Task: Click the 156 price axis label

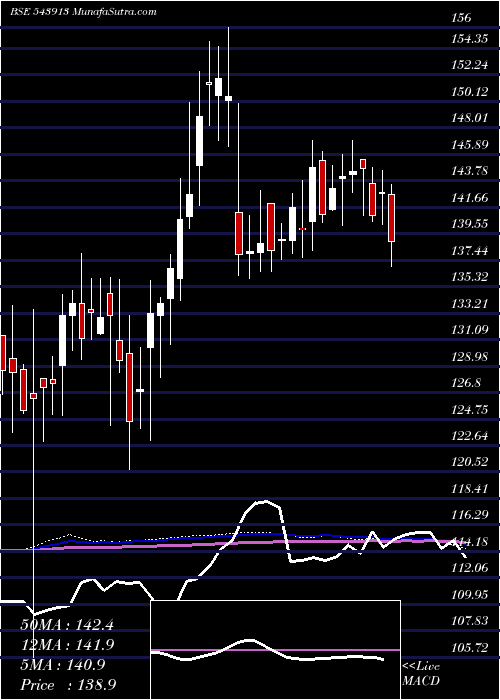Action: [461, 18]
